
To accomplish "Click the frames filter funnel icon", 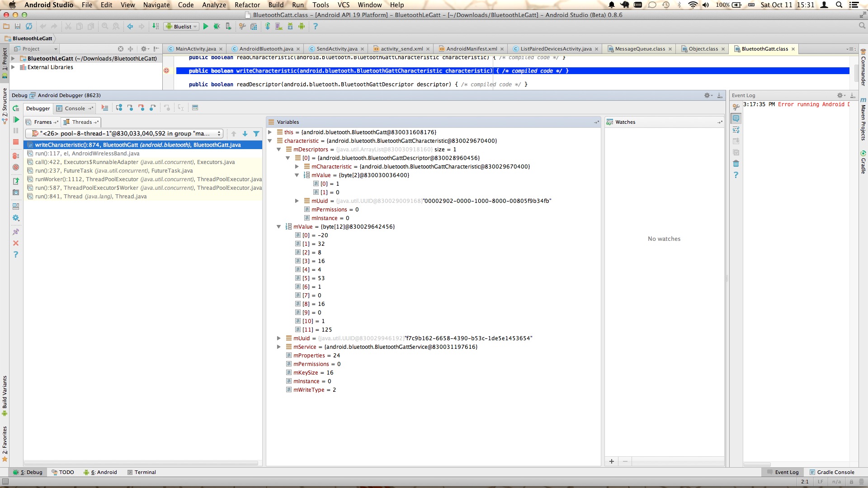I will click(x=256, y=134).
